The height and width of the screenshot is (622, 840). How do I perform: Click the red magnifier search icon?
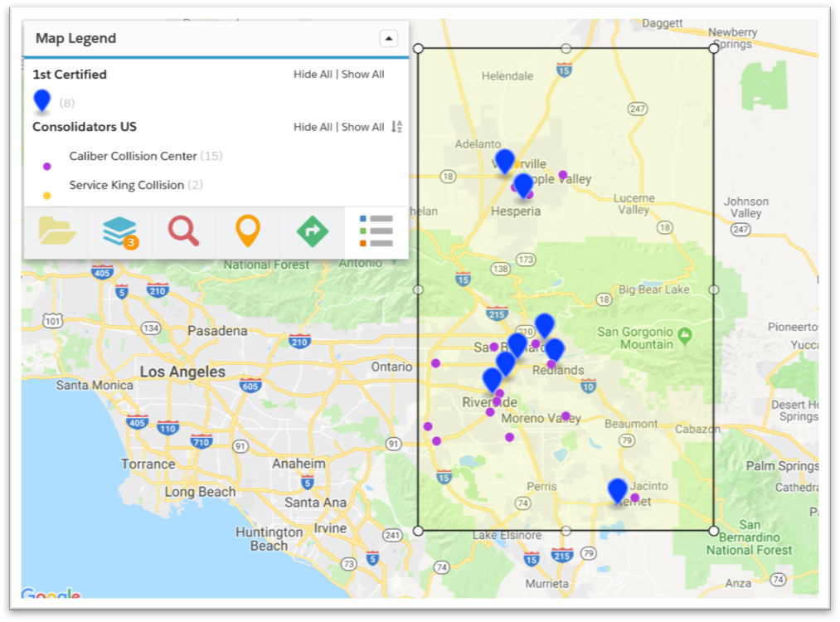pos(184,231)
